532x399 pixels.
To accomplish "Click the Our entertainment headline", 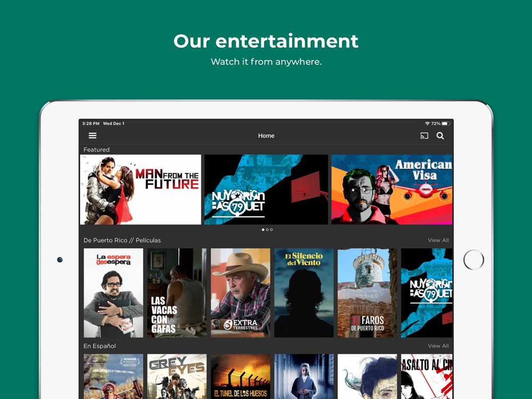I will click(266, 41).
